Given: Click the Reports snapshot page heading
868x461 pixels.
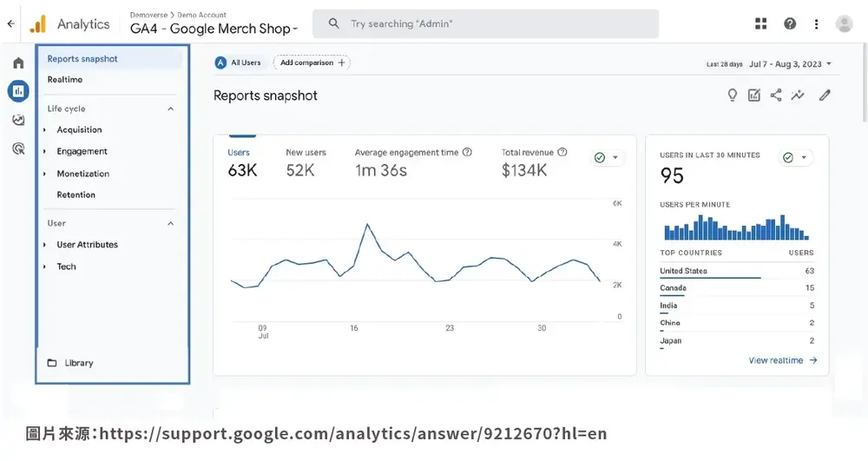Looking at the screenshot, I should click(266, 95).
